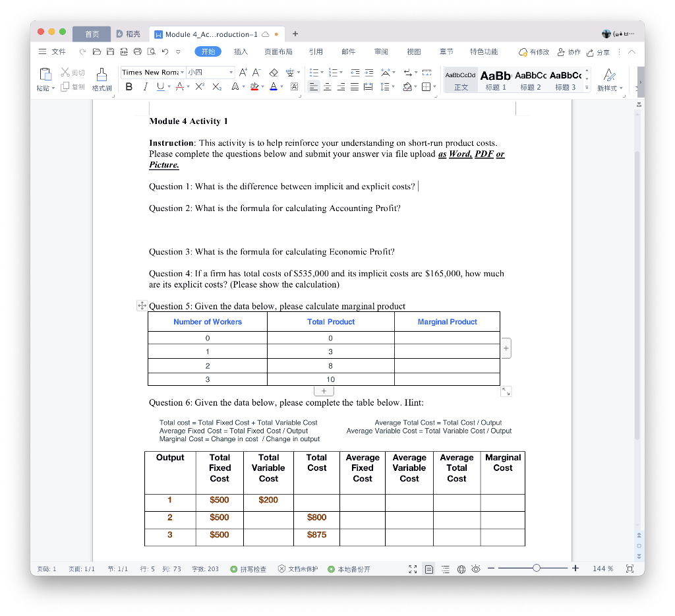Toggle document protection (文档未保护)

point(298,569)
